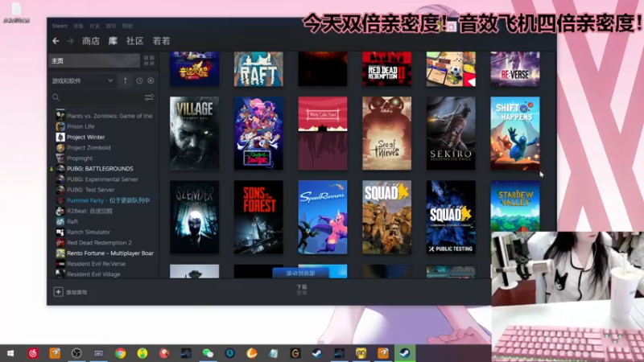Open the 查看 menu
Image resolution: width=644 pixels, height=362 pixels.
pos(78,26)
